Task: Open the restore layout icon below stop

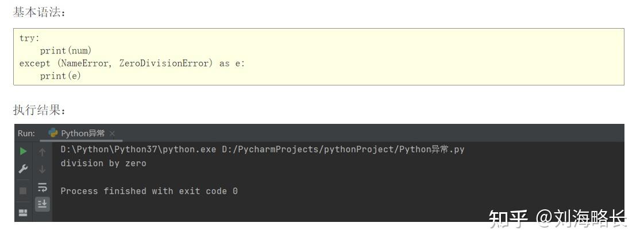Action: [x=24, y=212]
